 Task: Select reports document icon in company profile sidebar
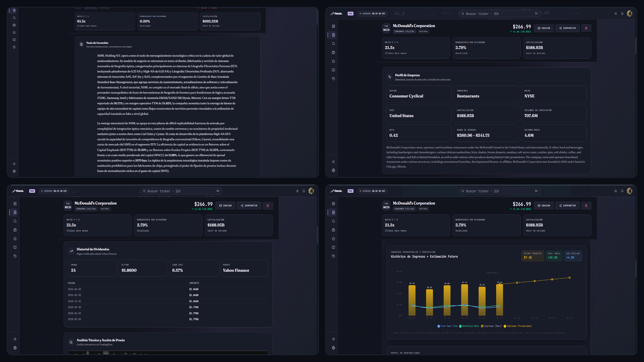pyautogui.click(x=333, y=35)
